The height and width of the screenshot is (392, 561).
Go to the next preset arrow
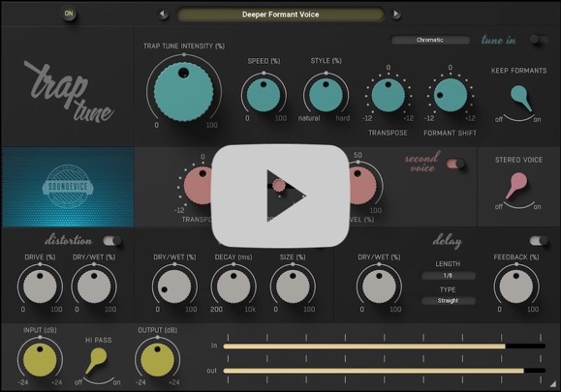(395, 14)
